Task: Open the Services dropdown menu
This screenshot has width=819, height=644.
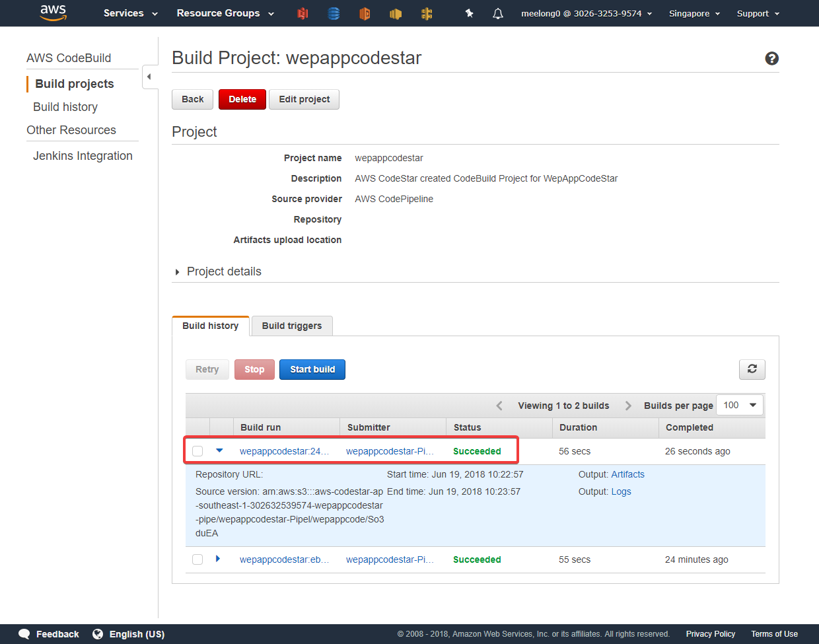Action: point(131,13)
